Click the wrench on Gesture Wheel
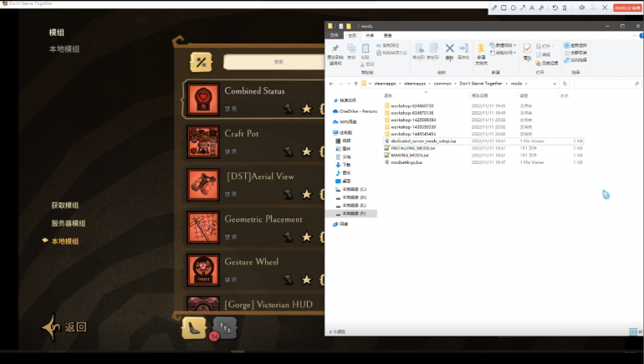Image resolution: width=644 pixels, height=364 pixels. [289, 279]
